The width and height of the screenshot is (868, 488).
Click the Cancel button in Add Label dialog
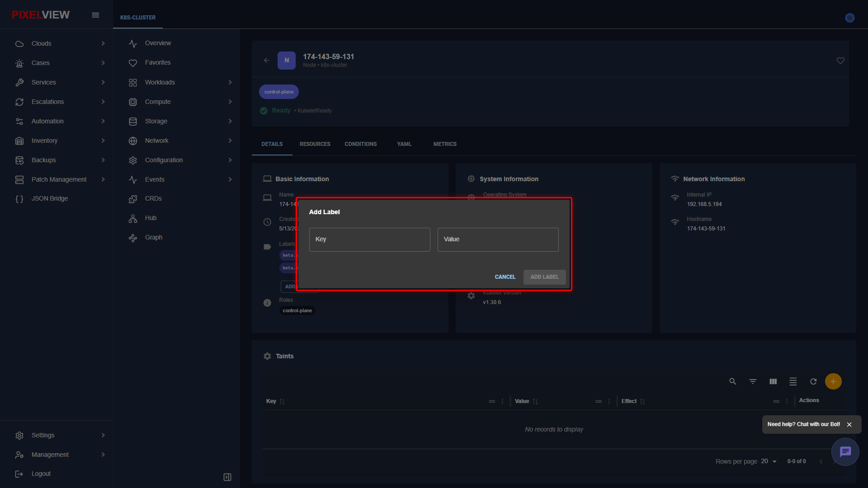[x=505, y=277]
